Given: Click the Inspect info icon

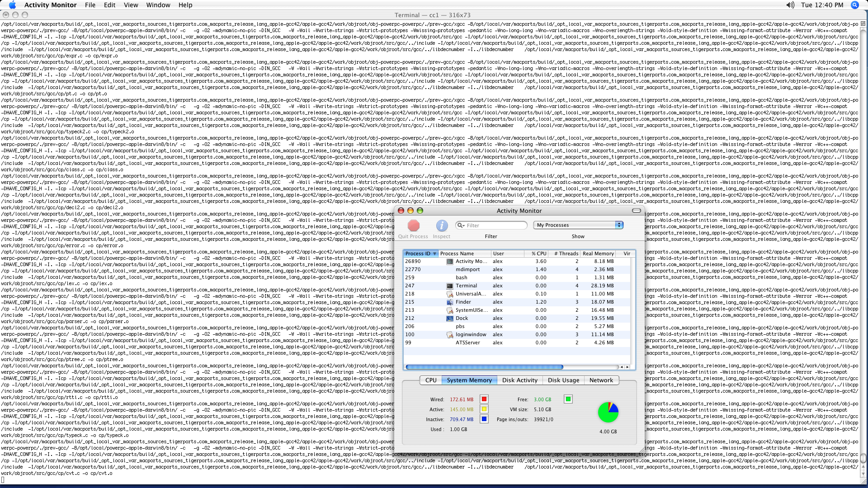Looking at the screenshot, I should coord(442,225).
